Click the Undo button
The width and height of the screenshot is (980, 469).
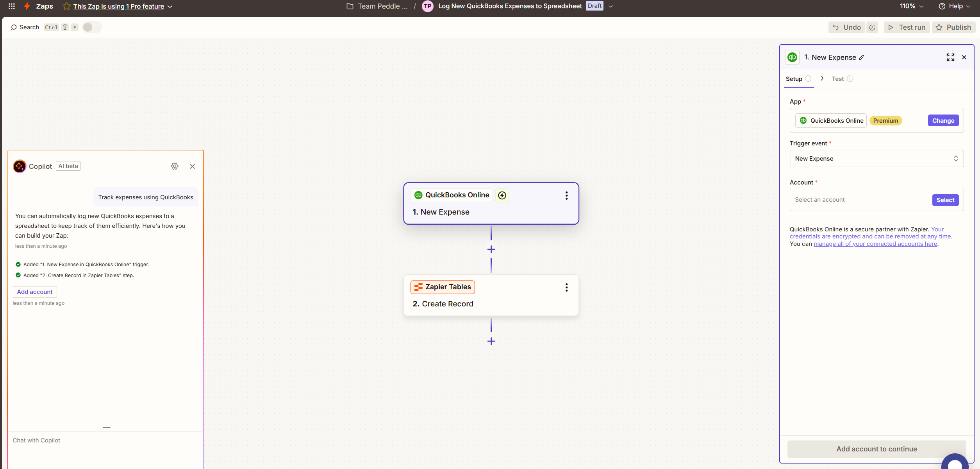(846, 27)
